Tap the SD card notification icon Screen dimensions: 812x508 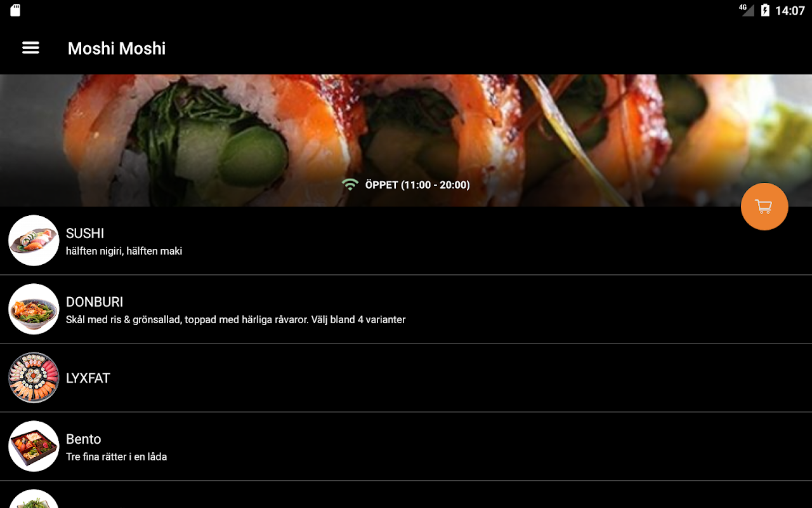coord(15,10)
